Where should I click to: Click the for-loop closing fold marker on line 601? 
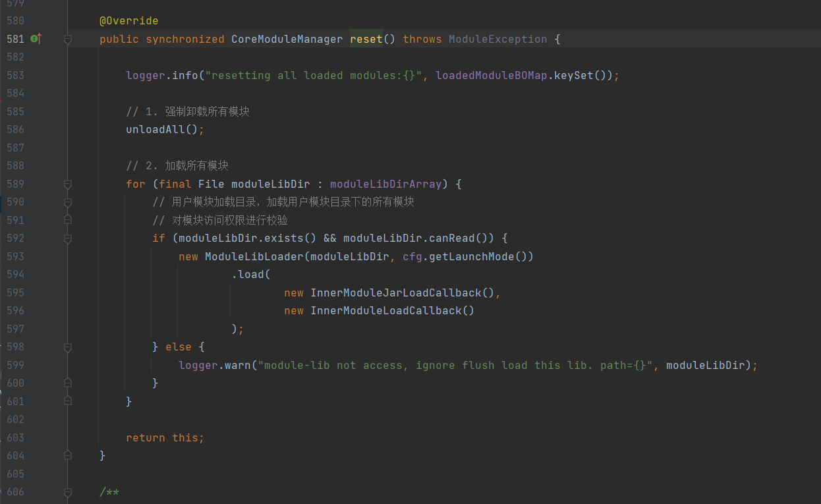[67, 401]
